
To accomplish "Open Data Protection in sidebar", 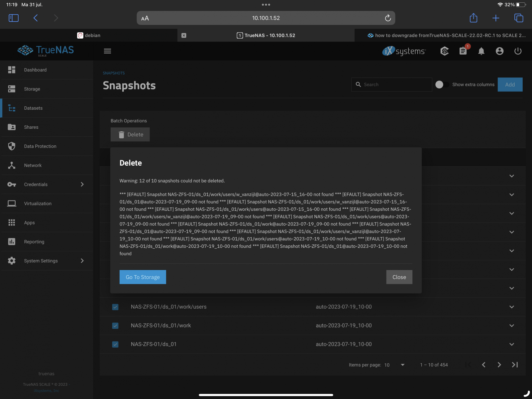I will click(40, 146).
